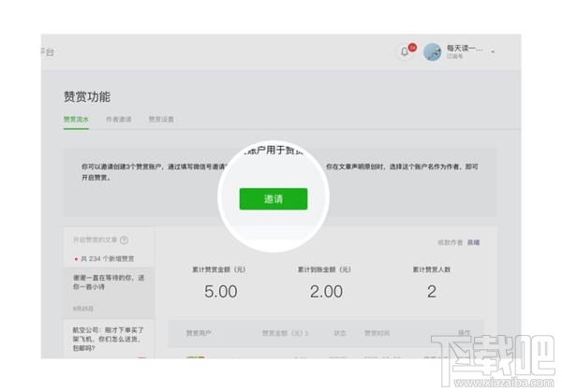
Task: Click the 易唯 author link
Action: [474, 242]
